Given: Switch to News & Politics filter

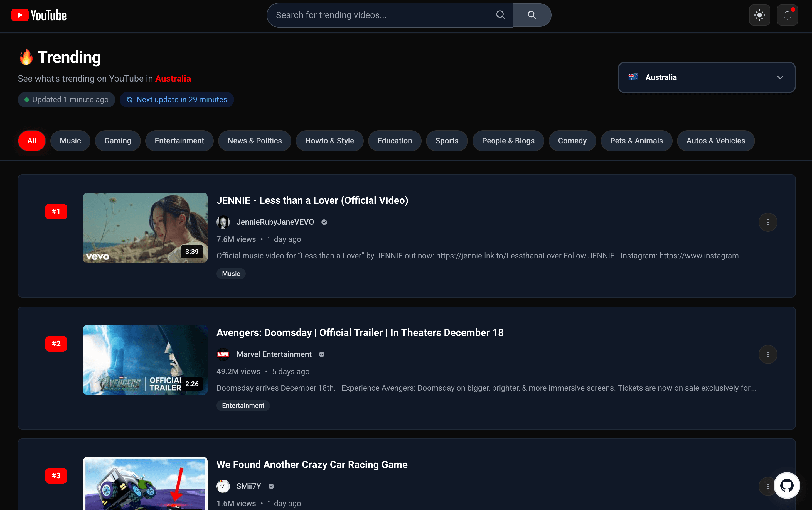Looking at the screenshot, I should coord(255,141).
